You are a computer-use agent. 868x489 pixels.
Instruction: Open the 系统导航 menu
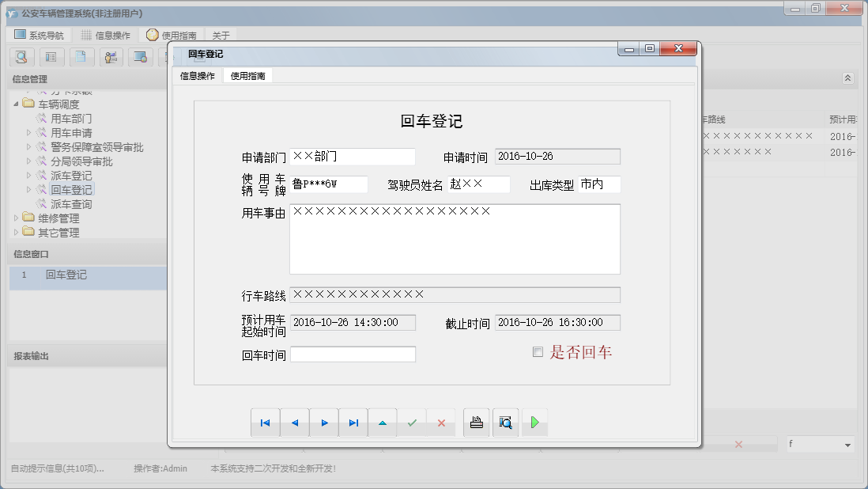click(39, 34)
